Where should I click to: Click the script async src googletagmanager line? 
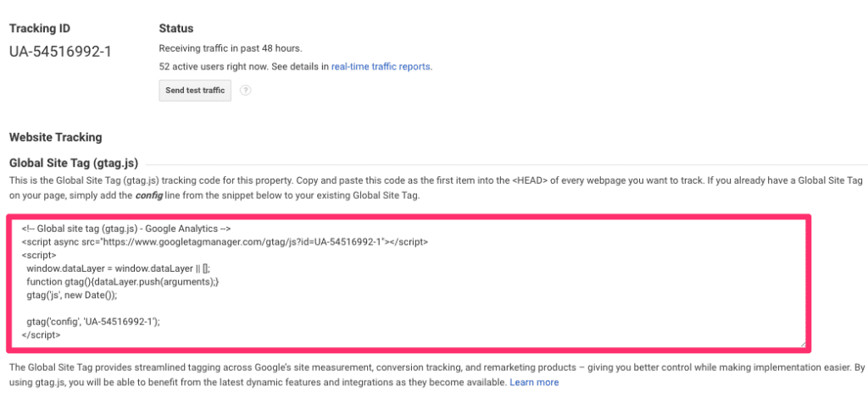225,241
